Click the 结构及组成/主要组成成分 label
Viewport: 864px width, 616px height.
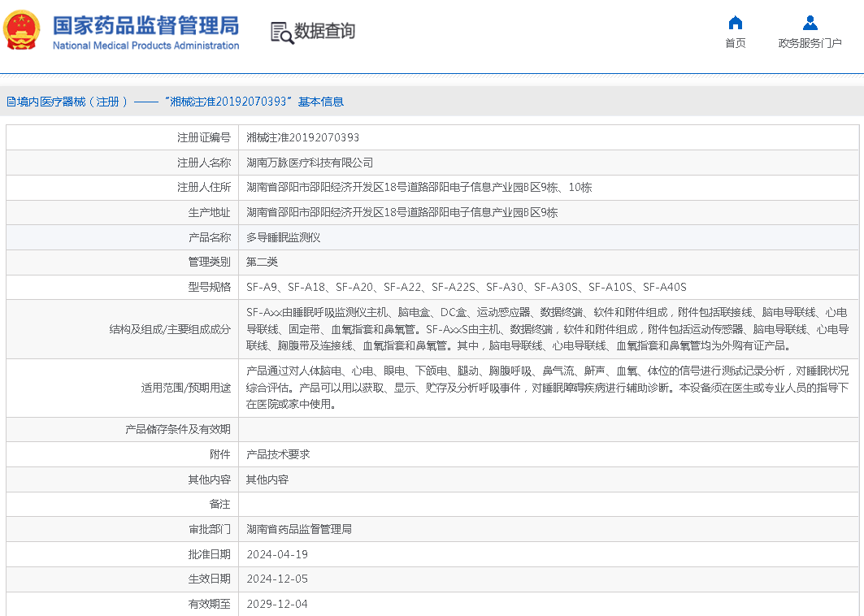pos(170,329)
